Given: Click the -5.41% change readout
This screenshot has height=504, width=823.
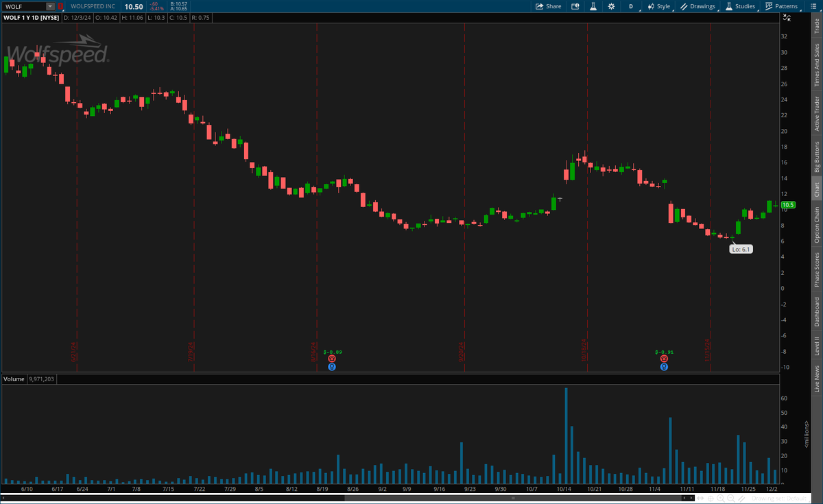Looking at the screenshot, I should click(158, 9).
